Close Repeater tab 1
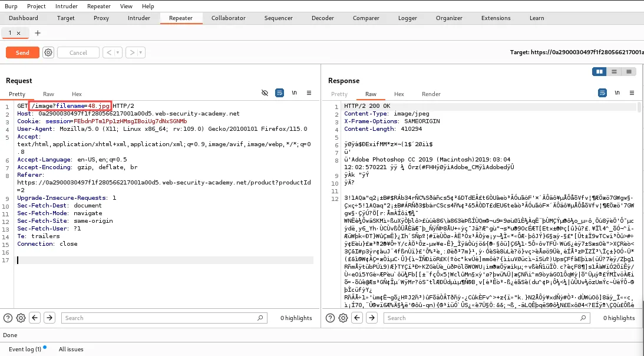This screenshot has width=644, height=356. click(18, 33)
